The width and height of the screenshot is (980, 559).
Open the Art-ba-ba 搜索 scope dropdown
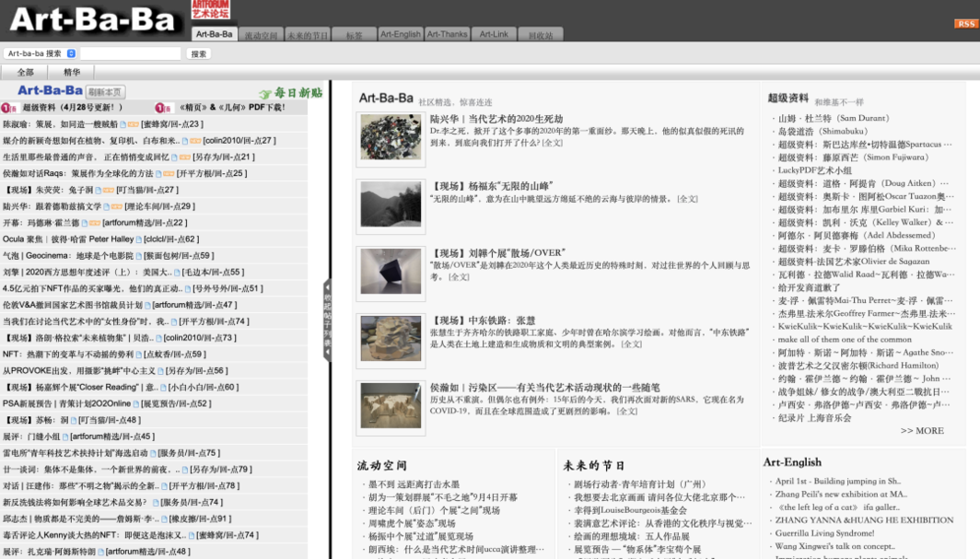click(x=40, y=53)
